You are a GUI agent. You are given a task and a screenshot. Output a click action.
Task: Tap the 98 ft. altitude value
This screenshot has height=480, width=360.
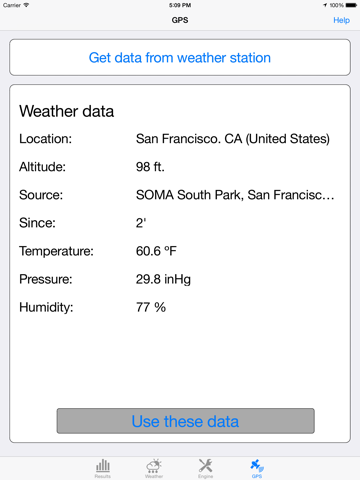[x=150, y=167]
